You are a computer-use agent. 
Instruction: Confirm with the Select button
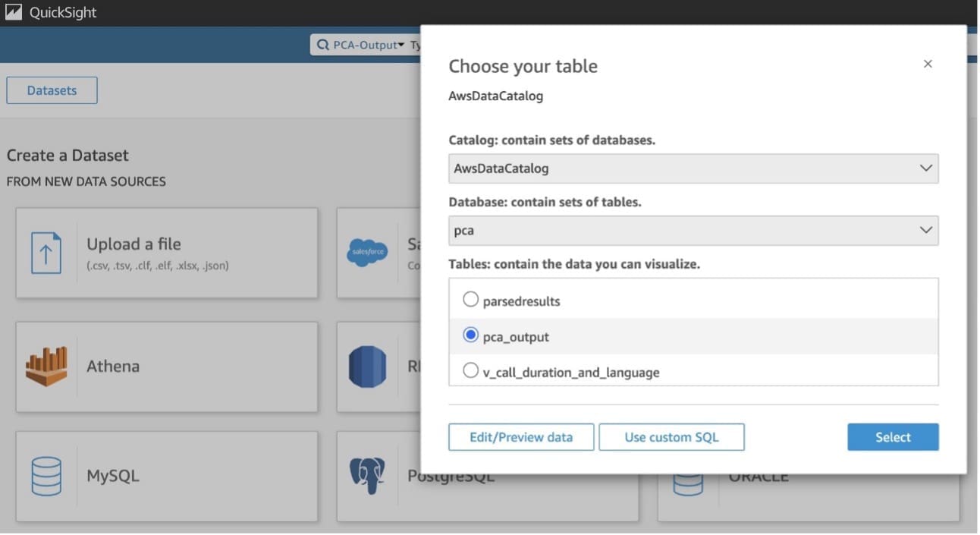(x=893, y=436)
